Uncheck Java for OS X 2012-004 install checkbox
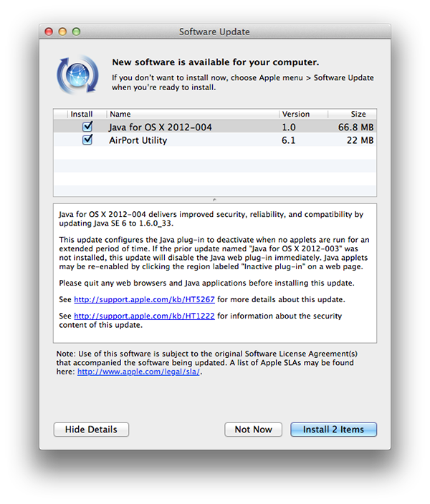Screen dimensions: 430x504 87,127
